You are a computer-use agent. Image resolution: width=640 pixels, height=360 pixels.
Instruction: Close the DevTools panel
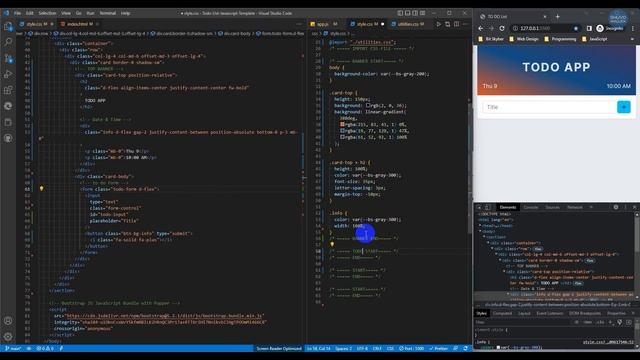point(634,207)
